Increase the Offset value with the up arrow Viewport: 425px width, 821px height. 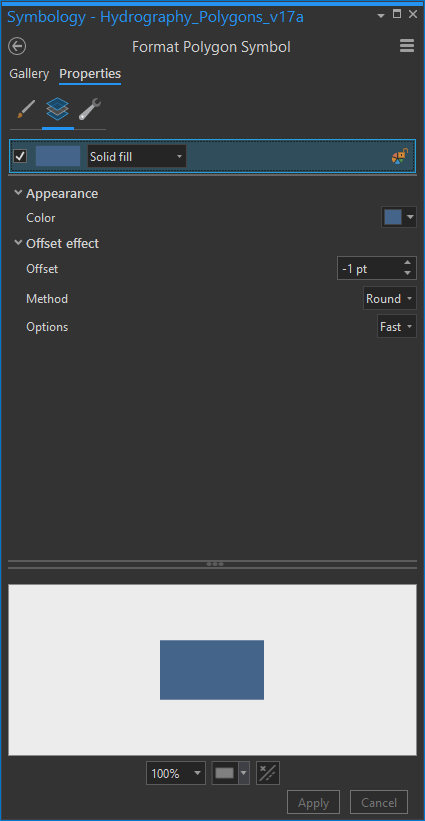pyautogui.click(x=407, y=263)
